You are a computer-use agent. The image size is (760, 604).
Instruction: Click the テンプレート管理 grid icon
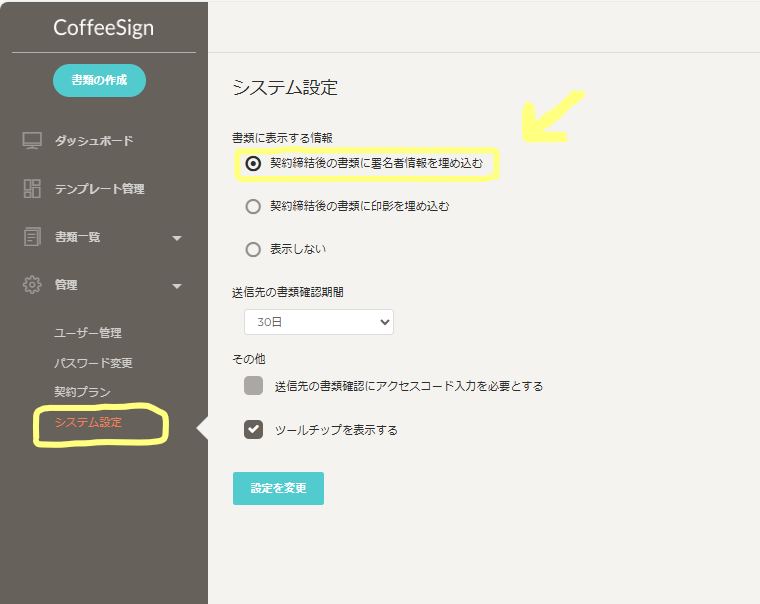(32, 189)
